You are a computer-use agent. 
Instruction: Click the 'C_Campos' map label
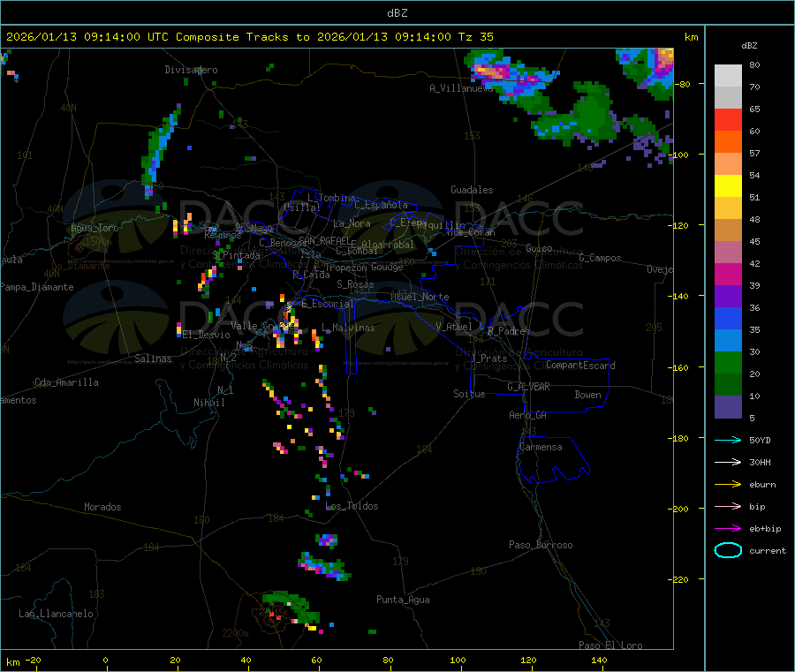pyautogui.click(x=600, y=258)
